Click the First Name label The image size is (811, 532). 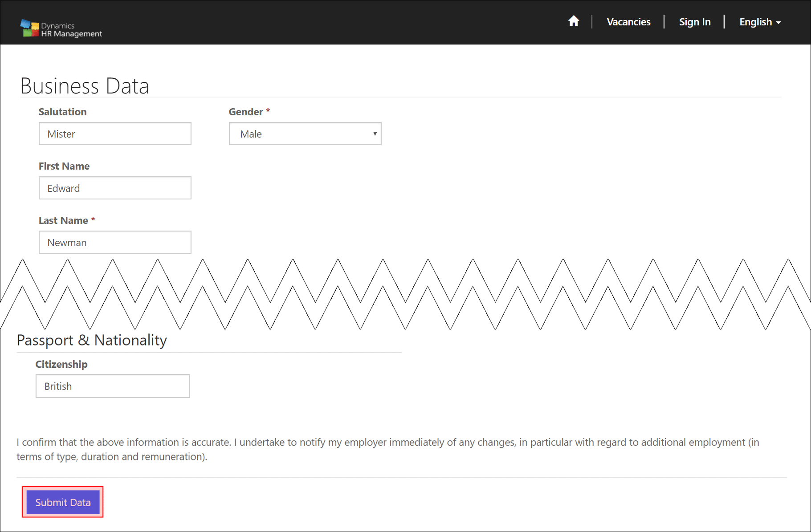[x=64, y=166]
